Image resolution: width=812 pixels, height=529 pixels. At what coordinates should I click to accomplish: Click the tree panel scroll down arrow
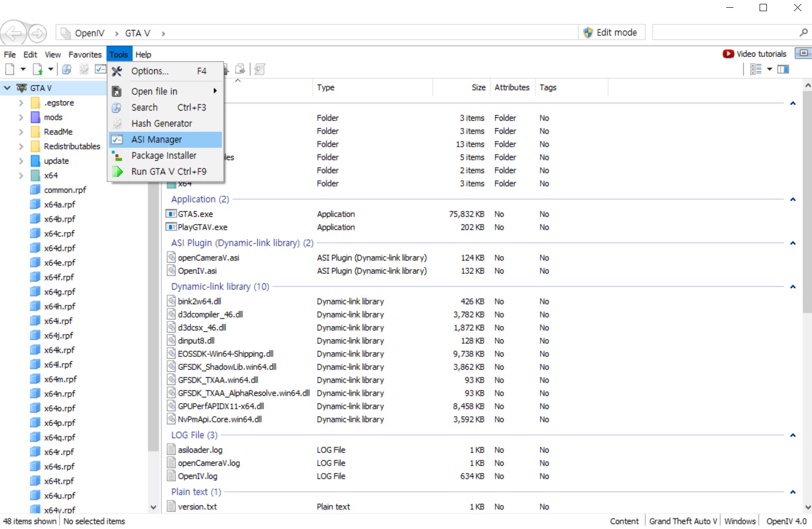[x=153, y=508]
